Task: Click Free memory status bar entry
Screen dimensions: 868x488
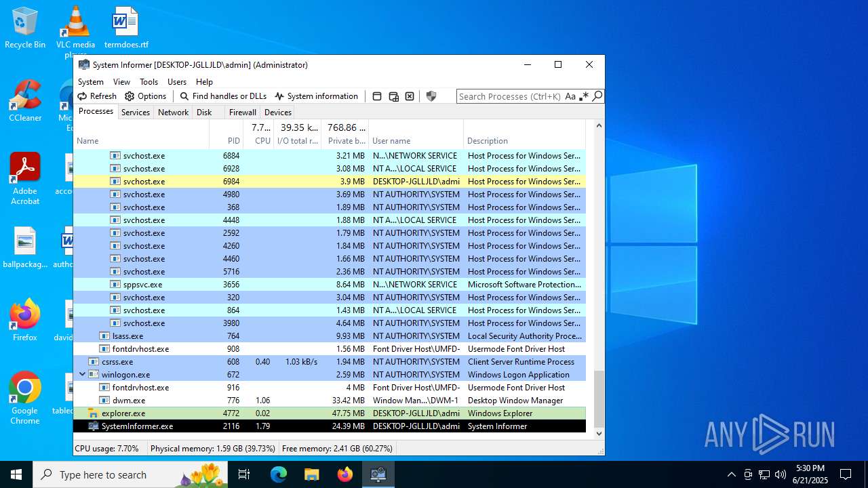Action: [337, 449]
